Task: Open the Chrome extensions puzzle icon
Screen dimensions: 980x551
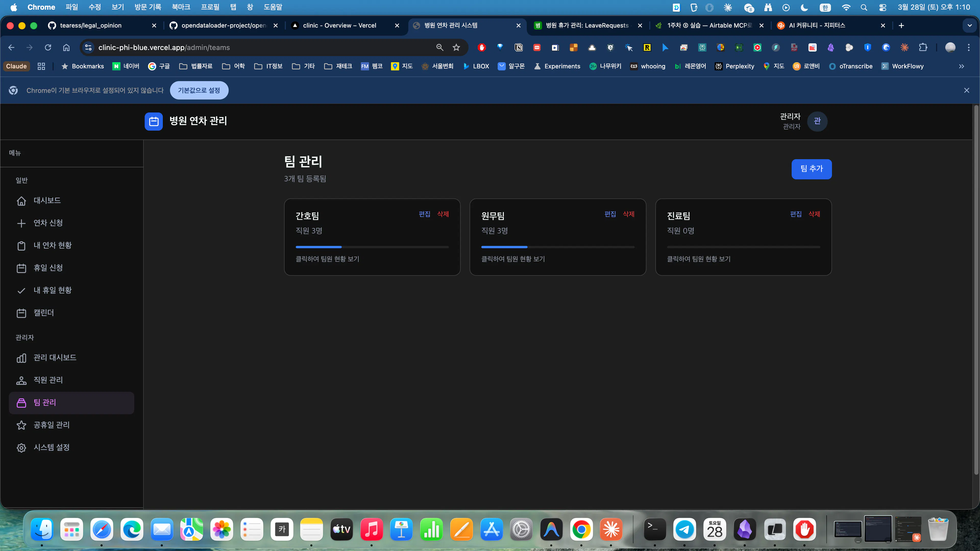Action: (x=923, y=47)
